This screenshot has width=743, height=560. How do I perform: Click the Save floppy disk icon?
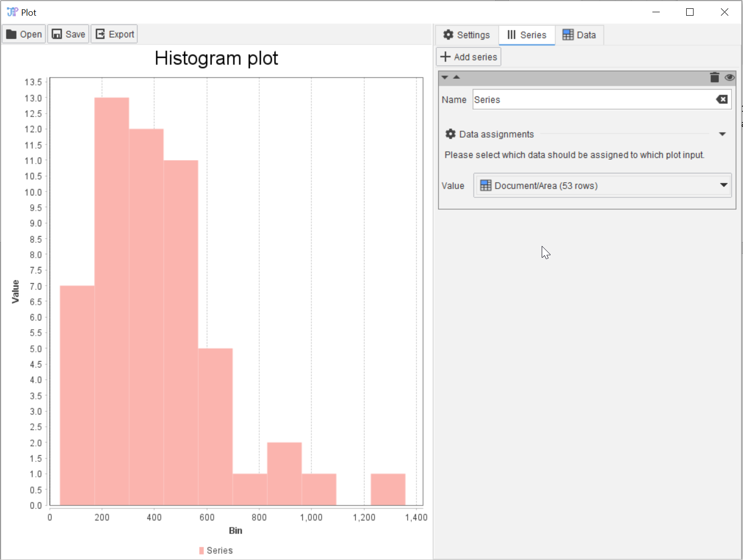(57, 34)
